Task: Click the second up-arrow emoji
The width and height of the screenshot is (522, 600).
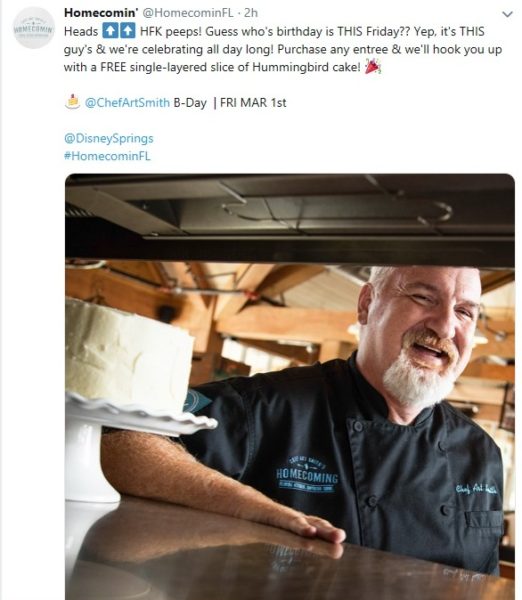Action: coord(127,31)
